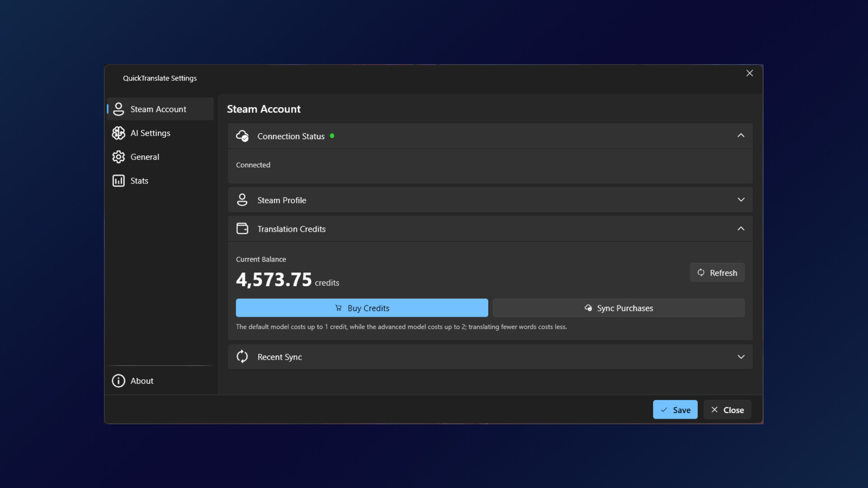This screenshot has width=868, height=488.
Task: Click the Steam Account person icon in sidebar
Action: (x=118, y=109)
